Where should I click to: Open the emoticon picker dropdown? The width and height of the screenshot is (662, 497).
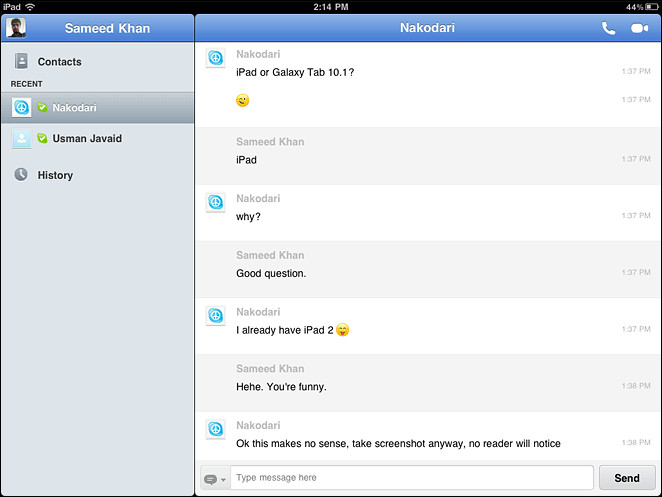(x=215, y=479)
